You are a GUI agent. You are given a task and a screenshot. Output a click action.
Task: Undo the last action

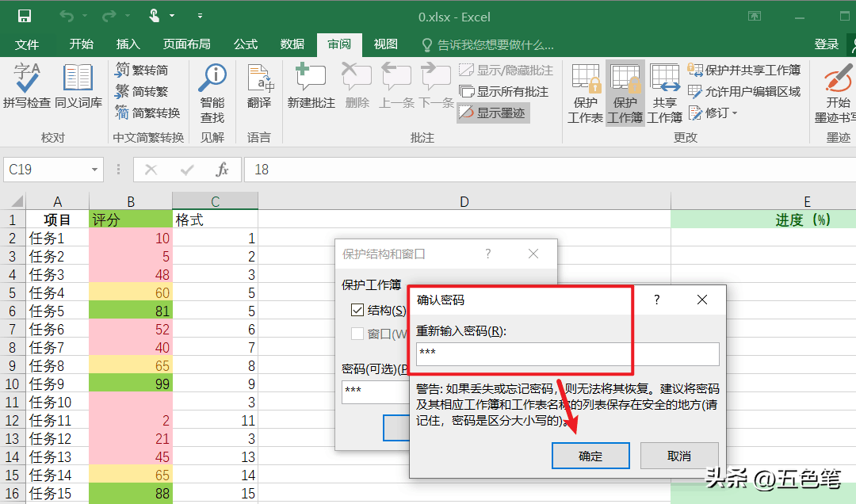pyautogui.click(x=67, y=17)
